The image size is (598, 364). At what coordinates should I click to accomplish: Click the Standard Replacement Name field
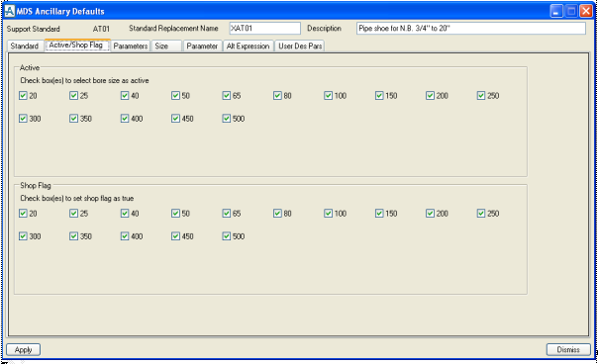264,29
